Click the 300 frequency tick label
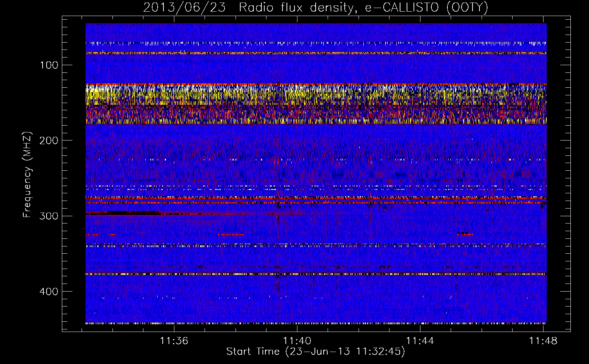 [x=49, y=216]
